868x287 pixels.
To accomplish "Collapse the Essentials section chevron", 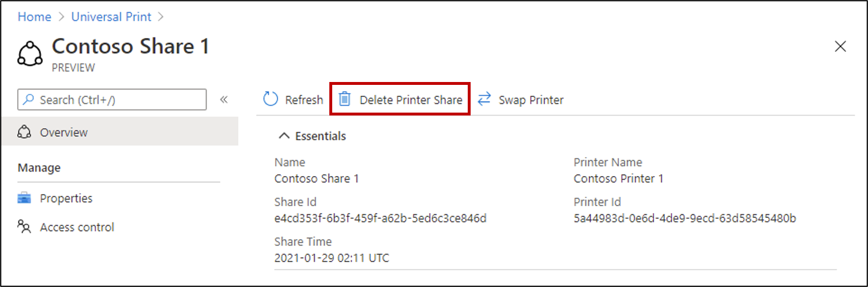I will (x=283, y=136).
